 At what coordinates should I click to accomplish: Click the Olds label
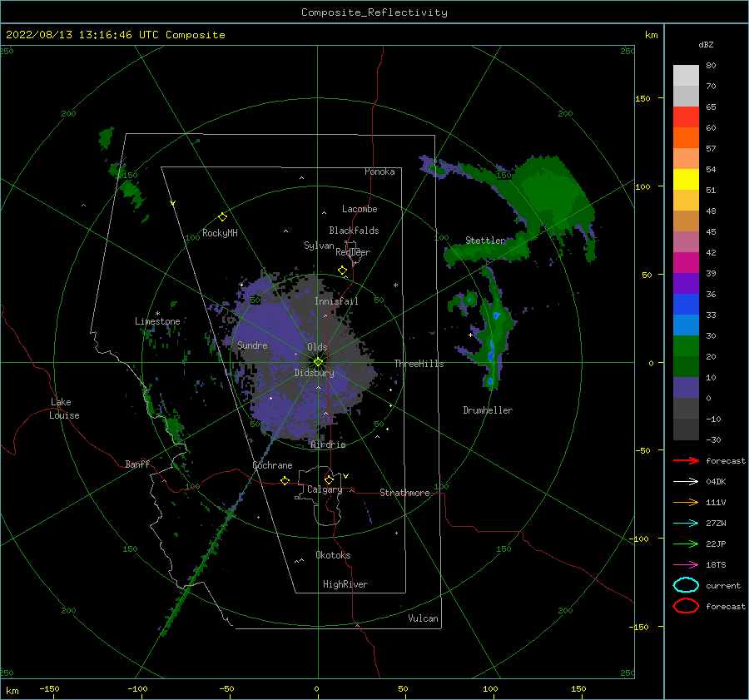click(x=317, y=347)
